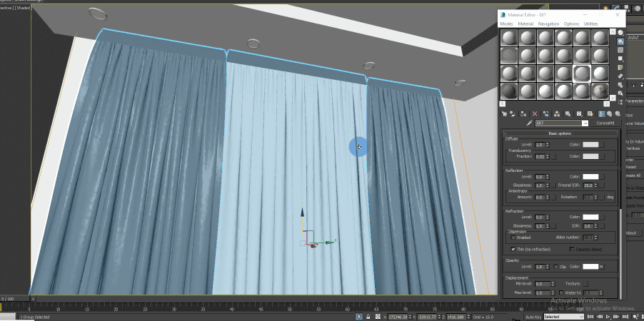Click Material ID Channel icon
This screenshot has width=644, height=321.
click(x=579, y=113)
